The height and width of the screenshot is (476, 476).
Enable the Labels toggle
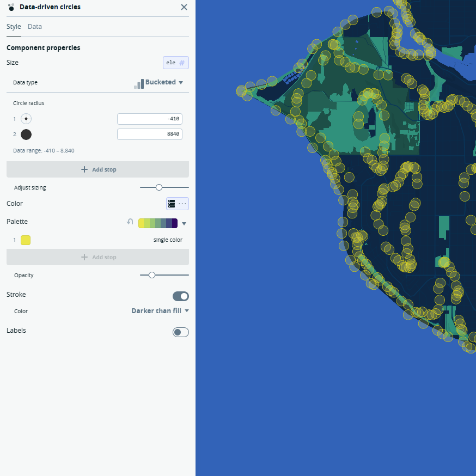(180, 332)
